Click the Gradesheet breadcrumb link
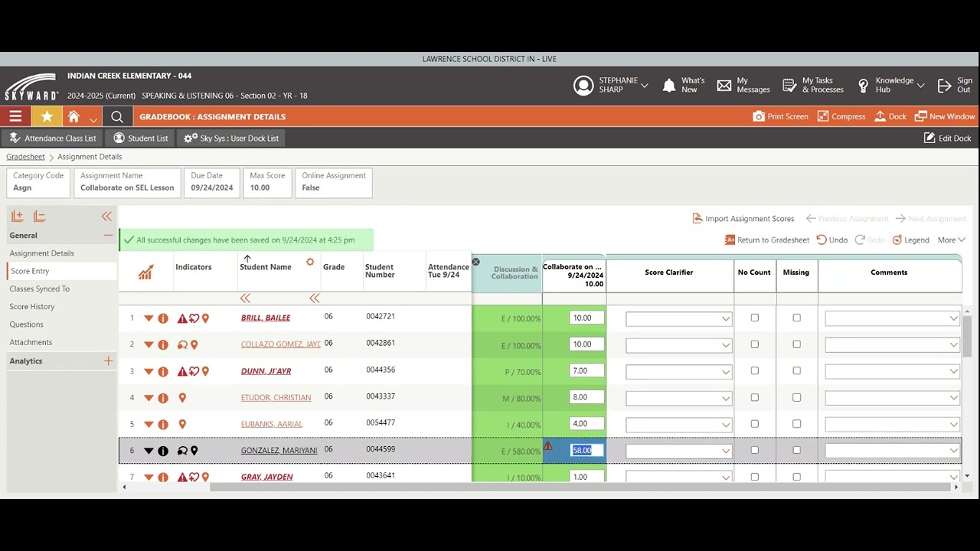 [25, 156]
